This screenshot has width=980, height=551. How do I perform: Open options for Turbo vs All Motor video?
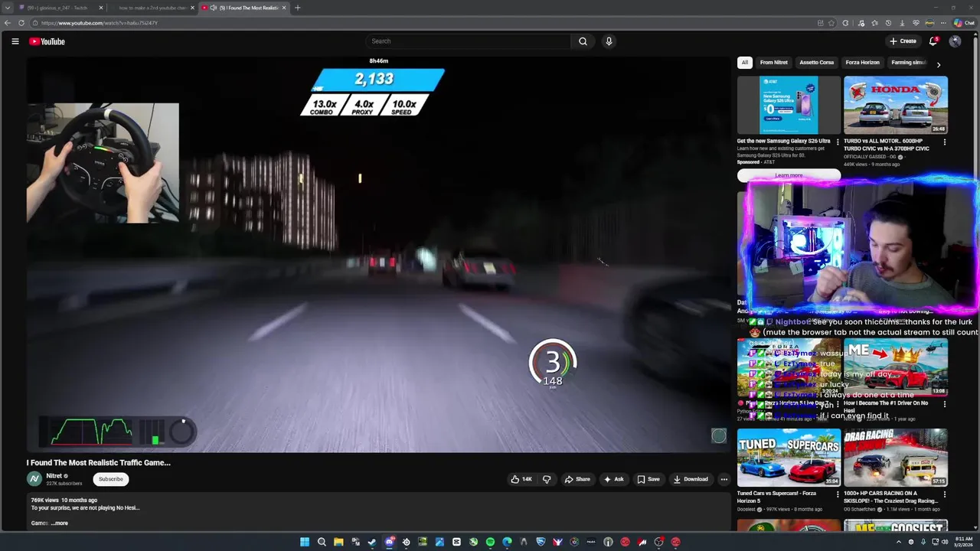(x=944, y=142)
